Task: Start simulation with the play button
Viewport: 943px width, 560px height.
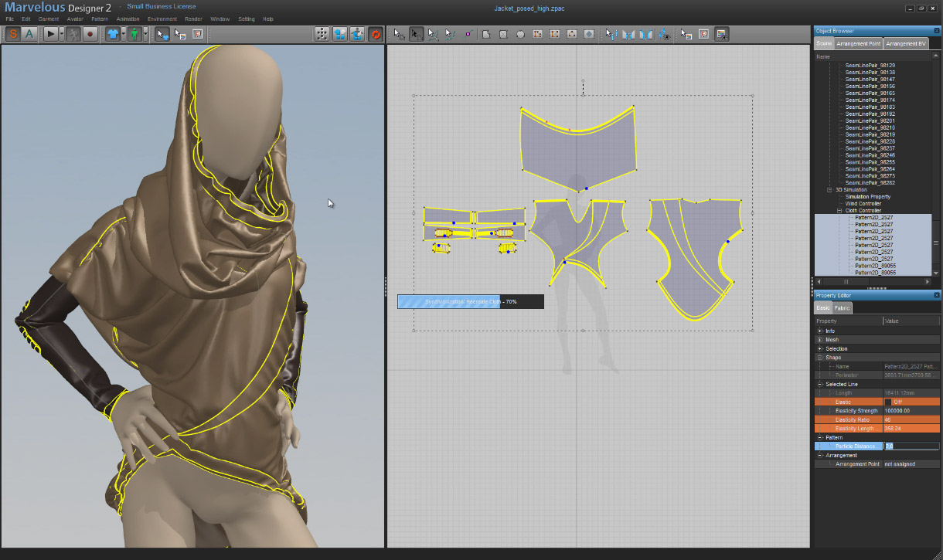Action: point(50,34)
